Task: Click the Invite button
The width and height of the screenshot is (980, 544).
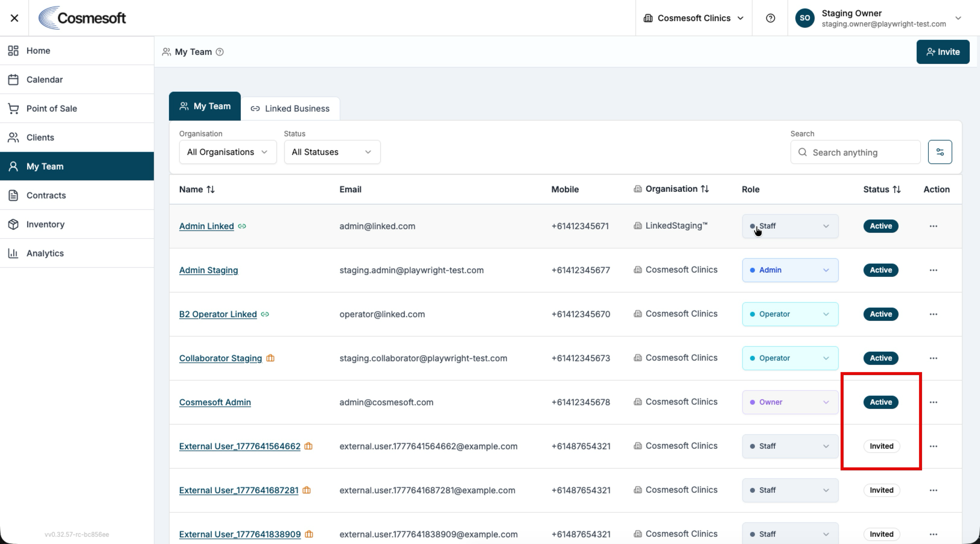Action: pos(943,52)
